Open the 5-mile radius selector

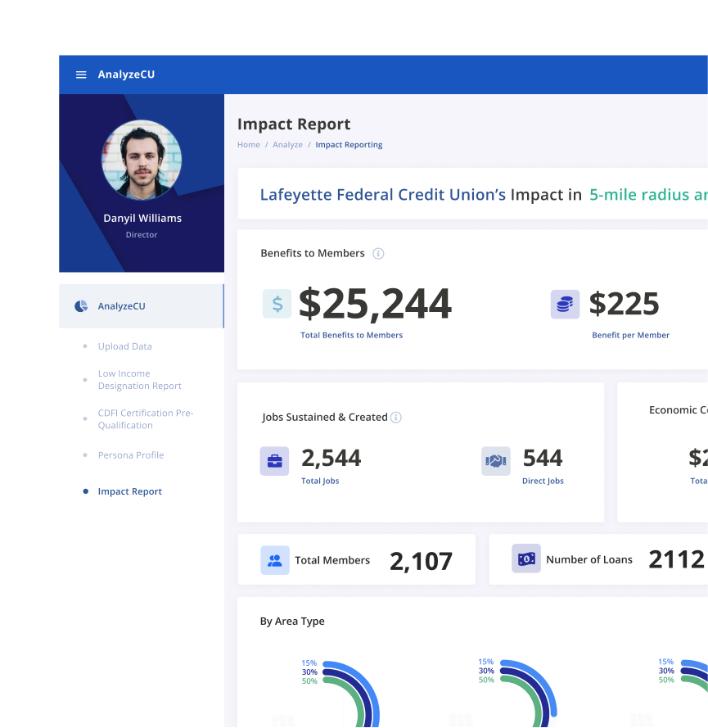coord(645,195)
